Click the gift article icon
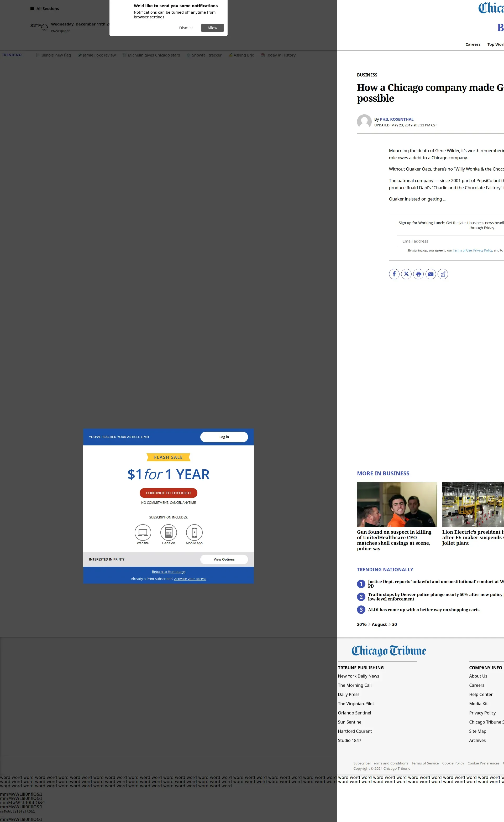The height and width of the screenshot is (822, 504). (x=443, y=274)
